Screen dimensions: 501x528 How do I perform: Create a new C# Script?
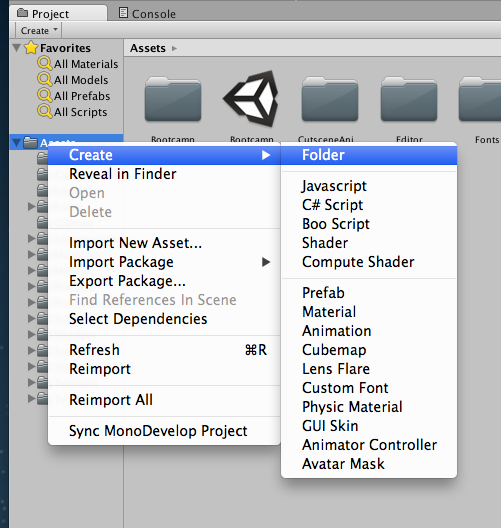pyautogui.click(x=369, y=205)
